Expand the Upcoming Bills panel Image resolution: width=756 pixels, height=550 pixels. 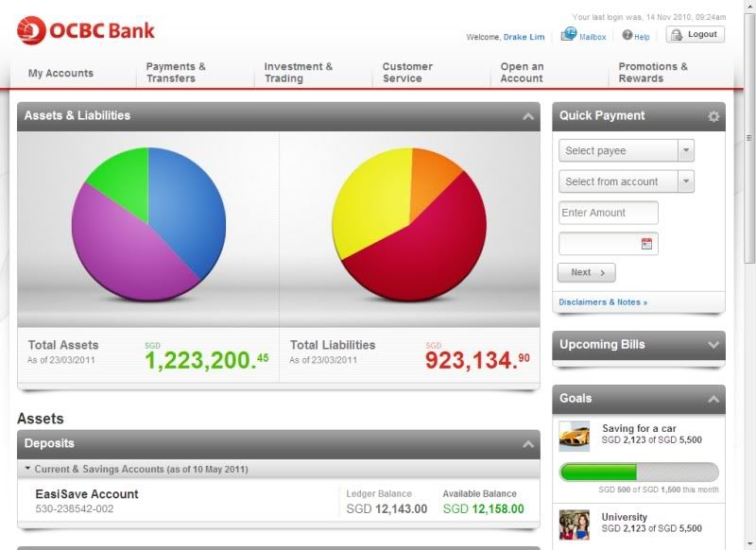coord(713,345)
